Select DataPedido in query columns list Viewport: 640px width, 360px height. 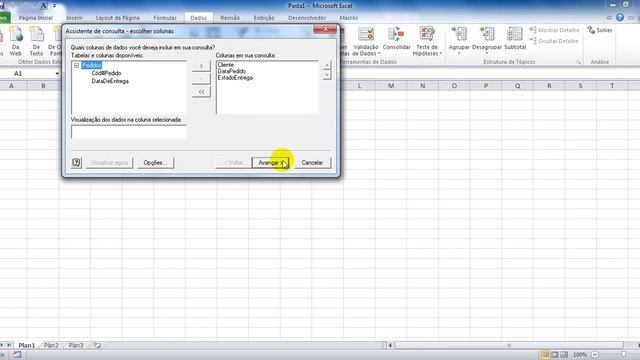[x=232, y=71]
